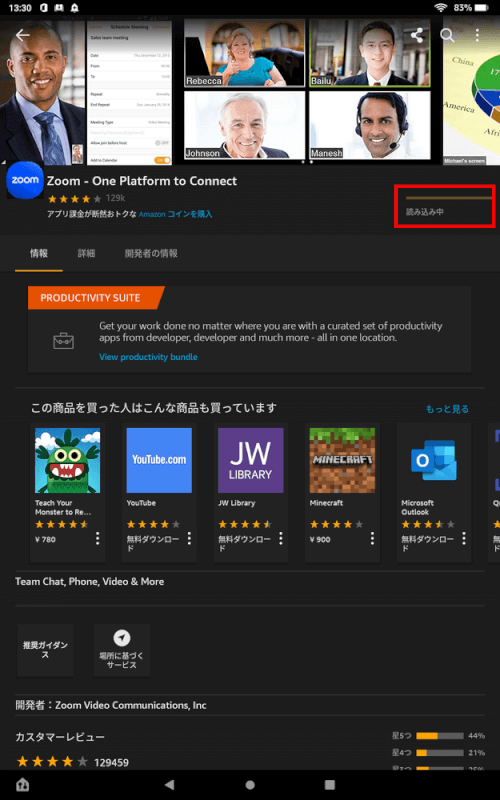
Task: Open options menu for Microsoft Outlook card
Action: pos(464,538)
